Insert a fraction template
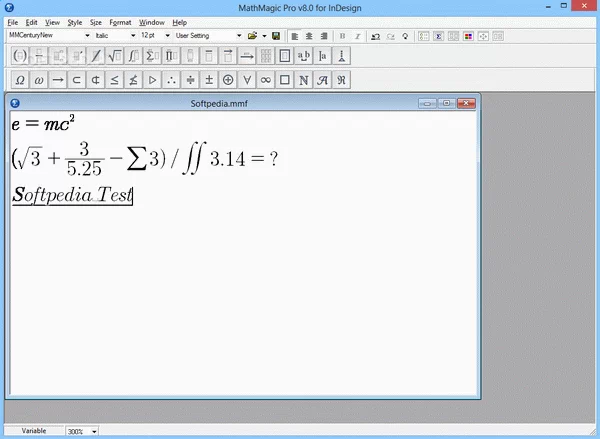Viewport: 600px width, 439px height. [x=39, y=56]
